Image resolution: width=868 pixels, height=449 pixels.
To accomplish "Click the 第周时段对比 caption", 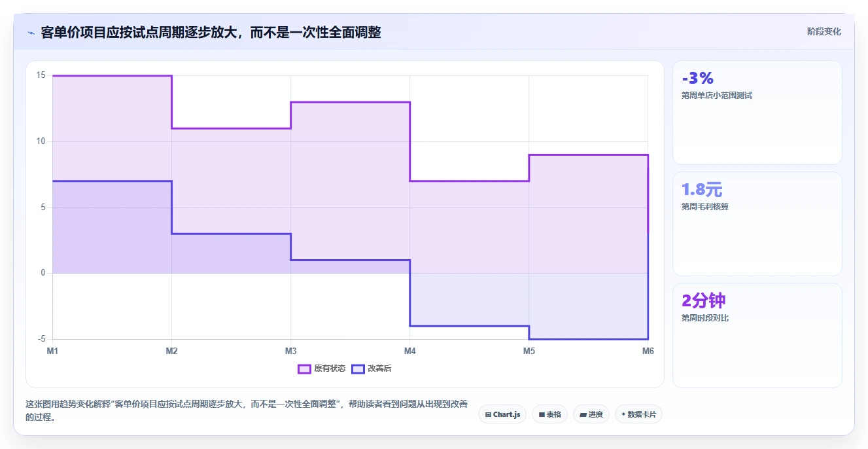I will coord(705,318).
